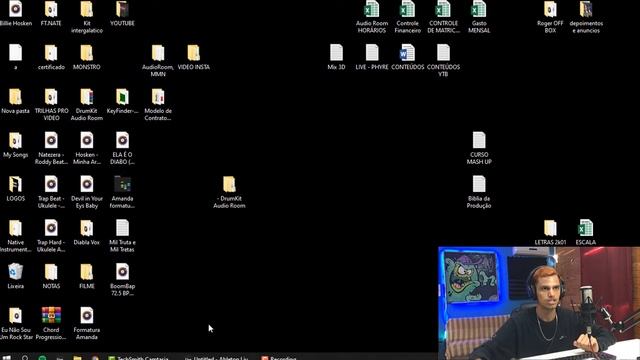Select the Hosken - Minha Ar... project file
This screenshot has height=360, width=640.
[x=87, y=140]
